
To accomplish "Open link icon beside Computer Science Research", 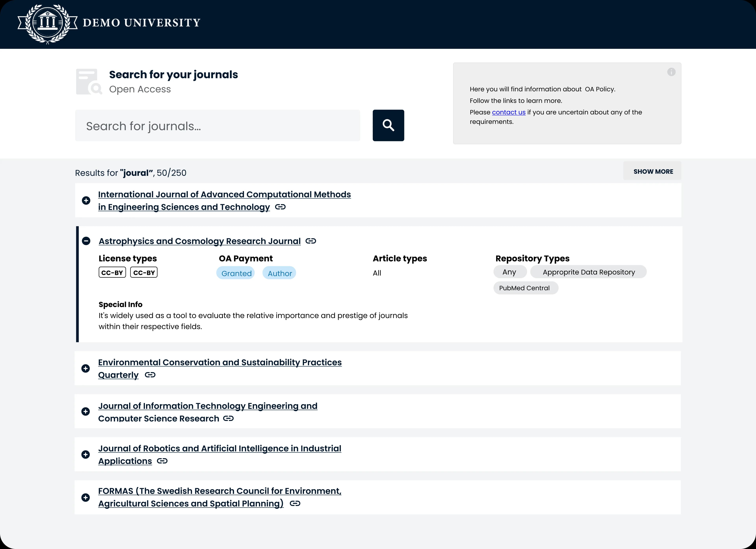I will 228,418.
